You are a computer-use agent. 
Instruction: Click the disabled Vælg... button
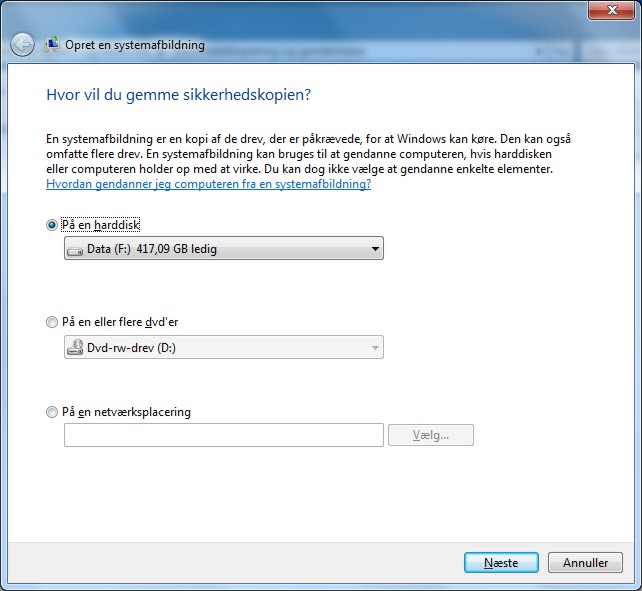coord(431,435)
